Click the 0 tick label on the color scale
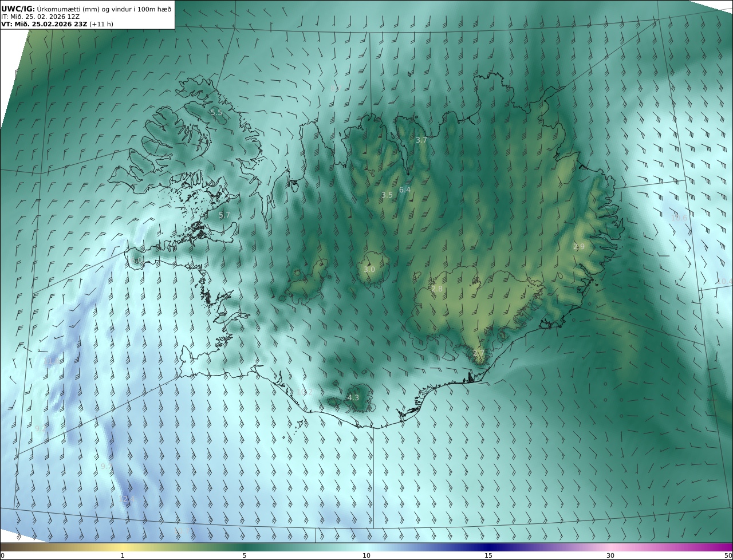This screenshot has height=560, width=733. pyautogui.click(x=2, y=556)
